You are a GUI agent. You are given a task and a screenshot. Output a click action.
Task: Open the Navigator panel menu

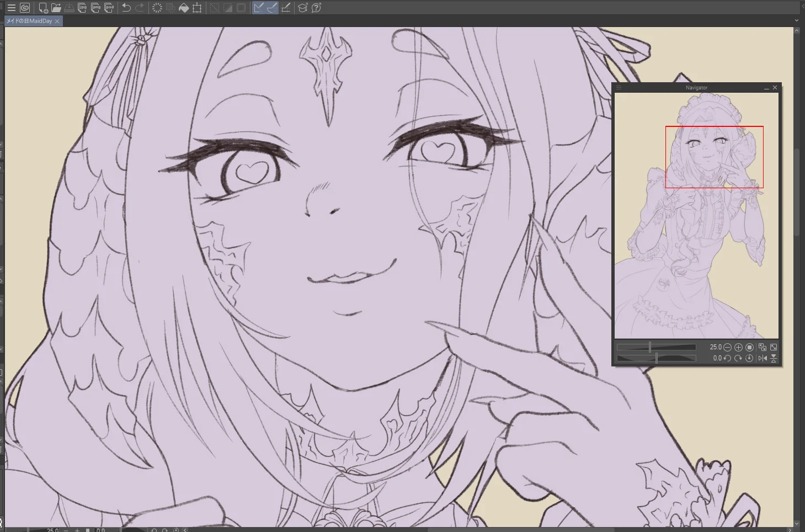coord(619,88)
